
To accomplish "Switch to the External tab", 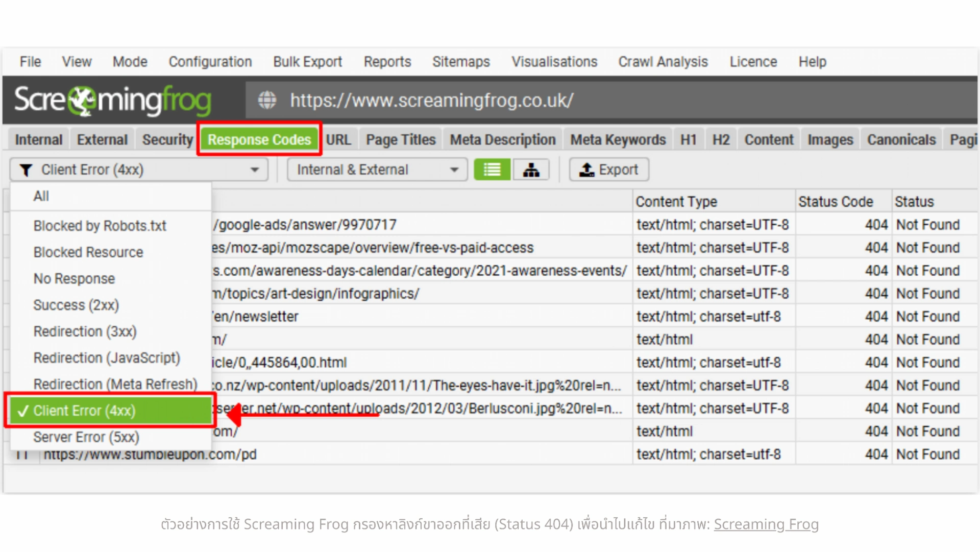I will (x=102, y=139).
